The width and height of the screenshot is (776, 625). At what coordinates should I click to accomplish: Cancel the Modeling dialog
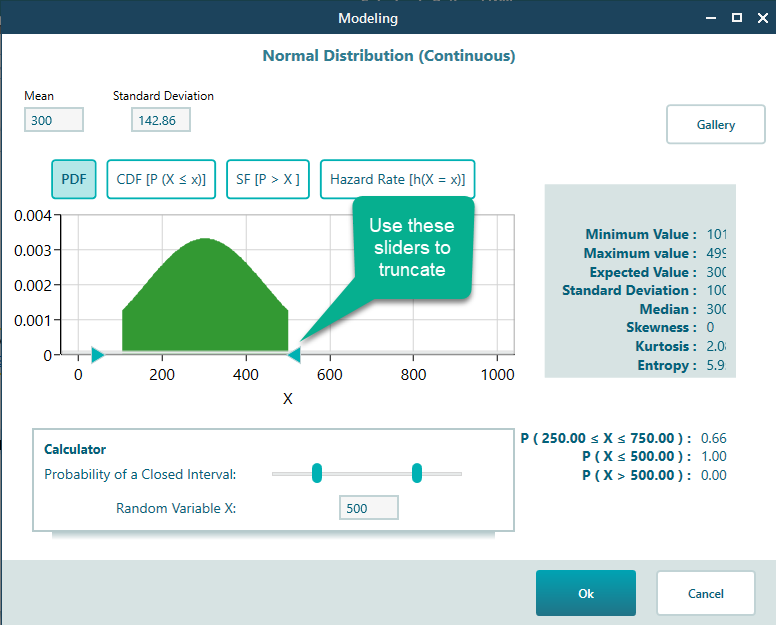click(705, 593)
